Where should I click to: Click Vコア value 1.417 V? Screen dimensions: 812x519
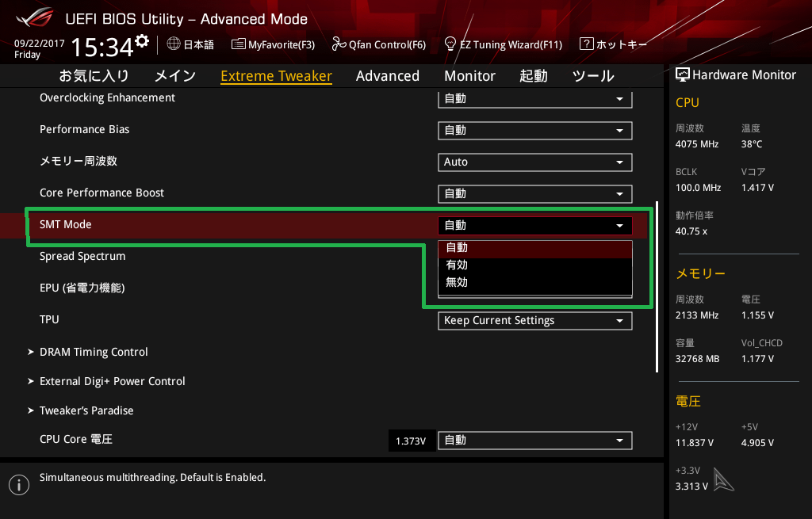pos(757,188)
